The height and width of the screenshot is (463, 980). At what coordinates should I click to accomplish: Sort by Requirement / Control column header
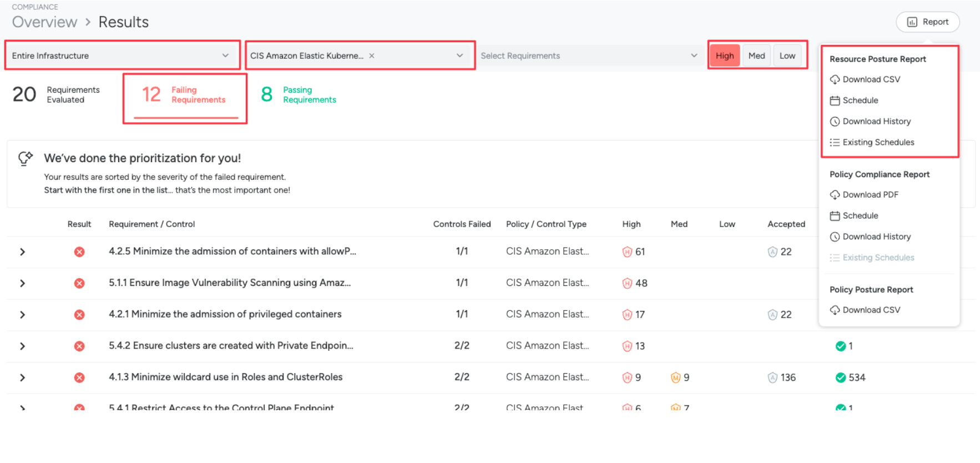[152, 224]
